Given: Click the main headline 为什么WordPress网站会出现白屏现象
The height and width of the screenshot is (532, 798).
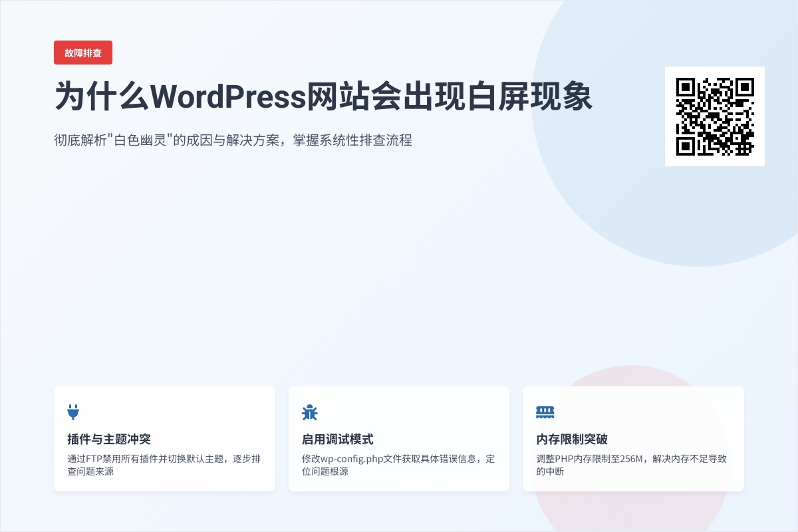Looking at the screenshot, I should [x=323, y=97].
